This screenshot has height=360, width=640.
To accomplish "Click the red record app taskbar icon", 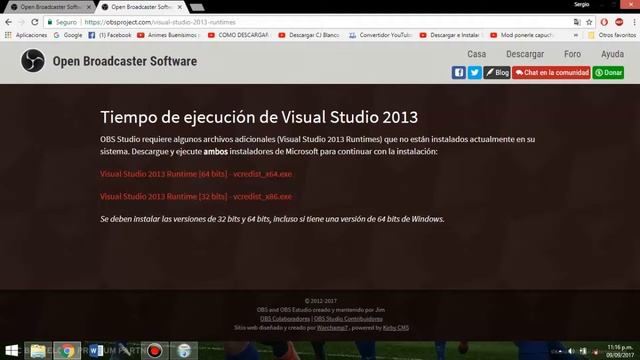I will pos(155,351).
